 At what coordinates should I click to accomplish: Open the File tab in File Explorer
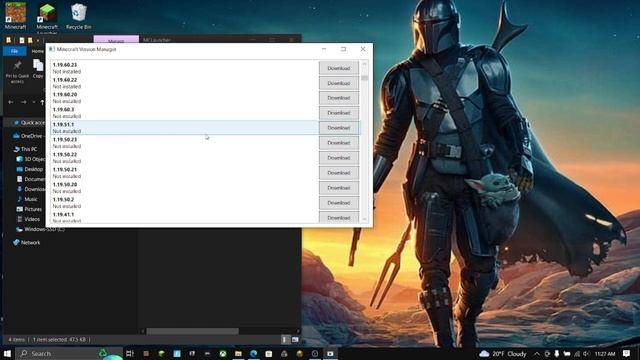[x=14, y=51]
